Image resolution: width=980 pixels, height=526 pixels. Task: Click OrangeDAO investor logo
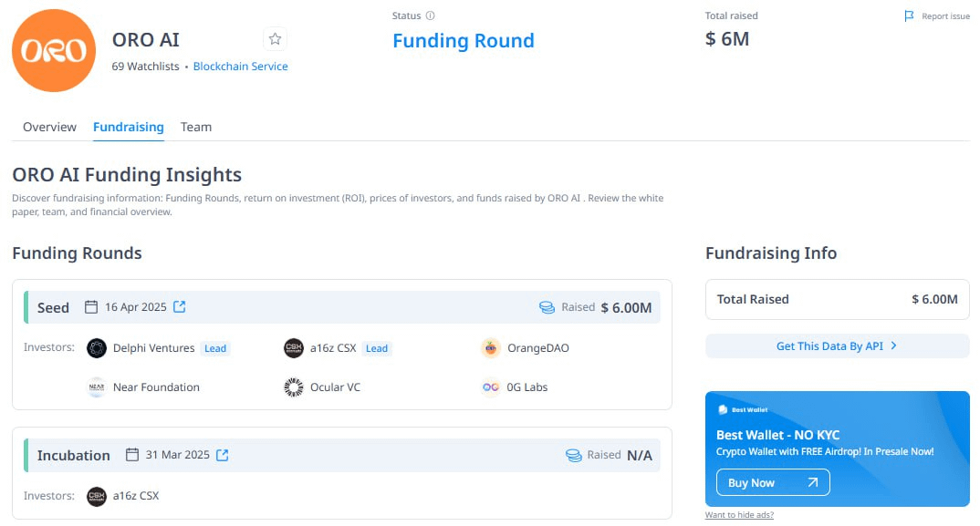click(491, 348)
